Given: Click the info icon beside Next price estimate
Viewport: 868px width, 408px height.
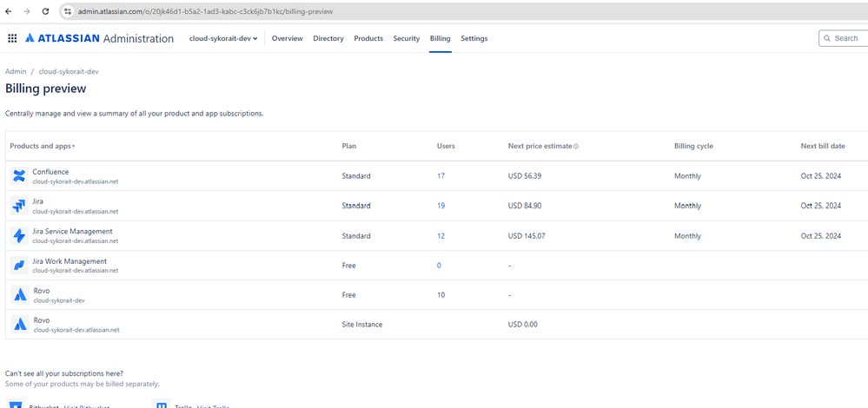Looking at the screenshot, I should (x=576, y=147).
